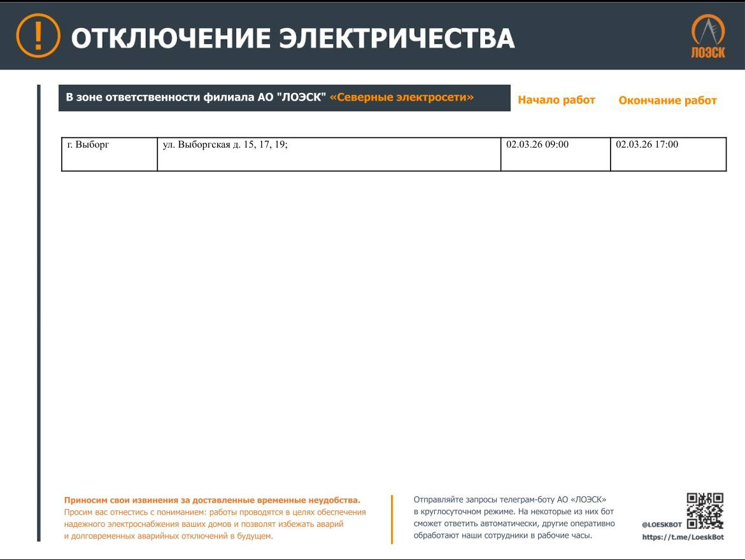Click the orange text «Просим вас отнестись с пониманием»

point(215,512)
